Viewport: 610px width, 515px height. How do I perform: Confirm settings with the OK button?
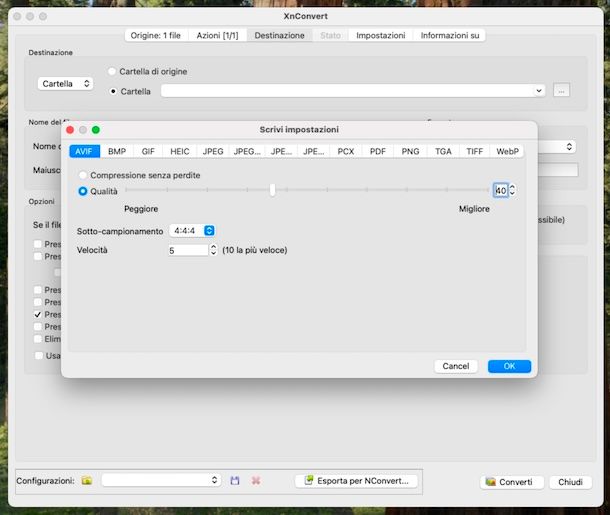509,366
